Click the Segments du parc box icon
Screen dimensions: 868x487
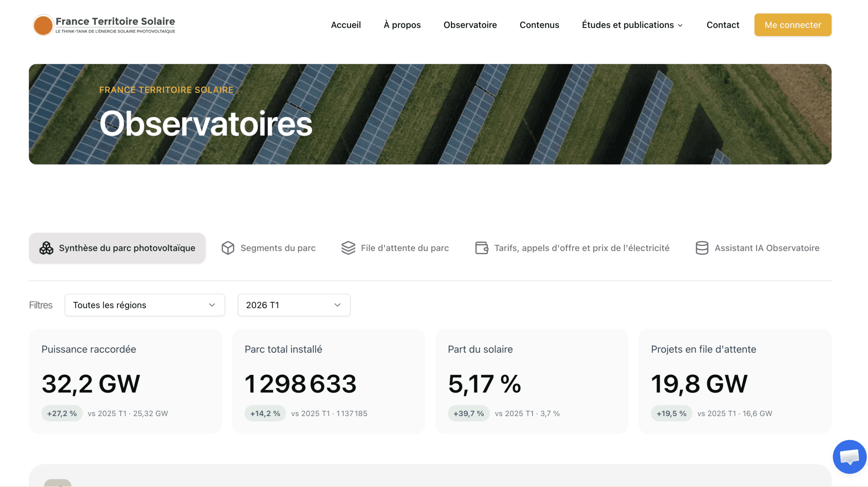[x=228, y=248]
